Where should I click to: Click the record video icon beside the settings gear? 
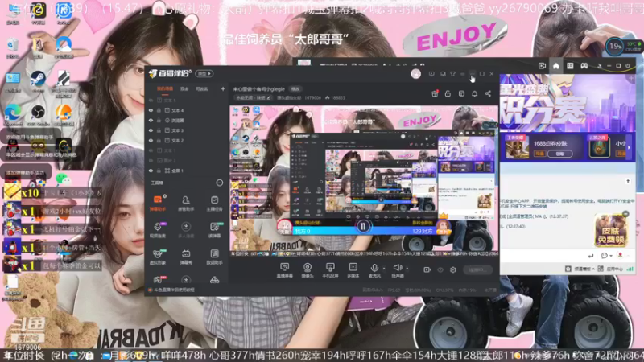(427, 269)
